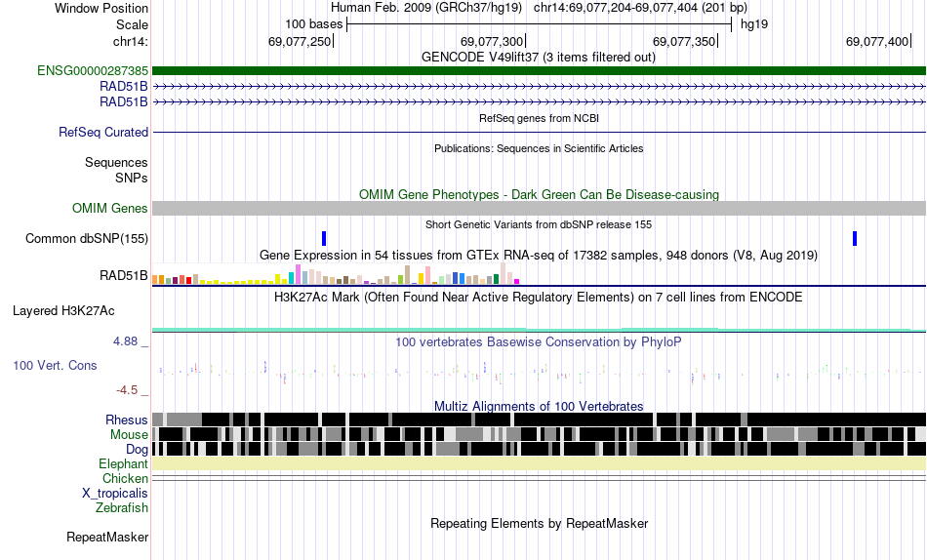Click the Dog multiz alignment row
The width and height of the screenshot is (927, 560).
(x=540, y=449)
